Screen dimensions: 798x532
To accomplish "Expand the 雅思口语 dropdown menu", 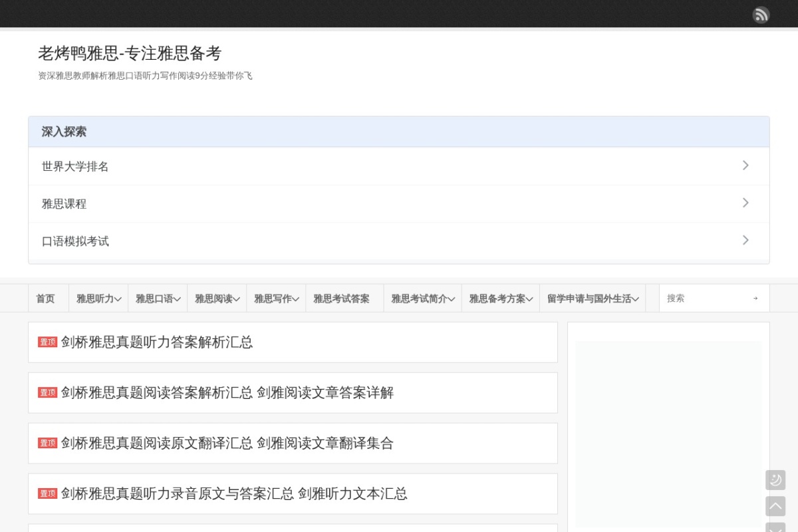I will (158, 299).
